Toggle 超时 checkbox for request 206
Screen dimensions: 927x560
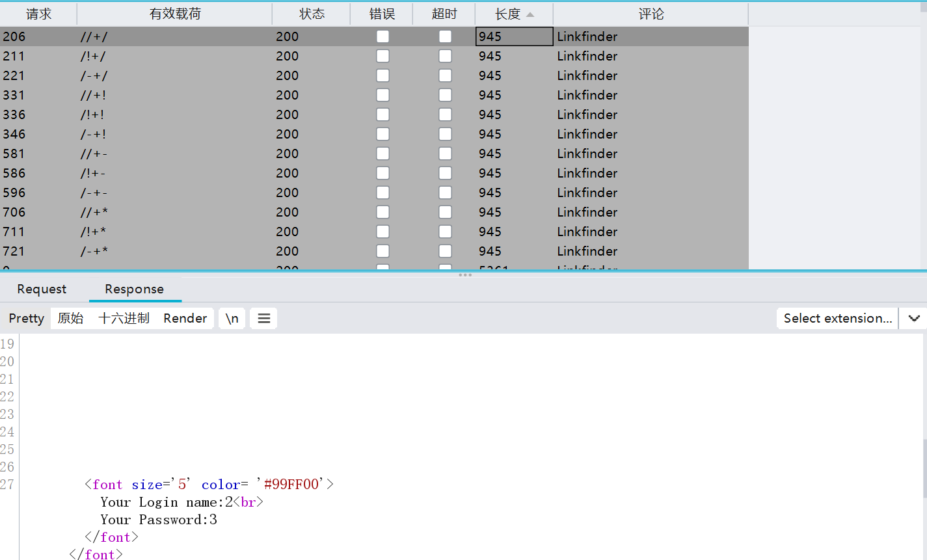[x=445, y=36]
